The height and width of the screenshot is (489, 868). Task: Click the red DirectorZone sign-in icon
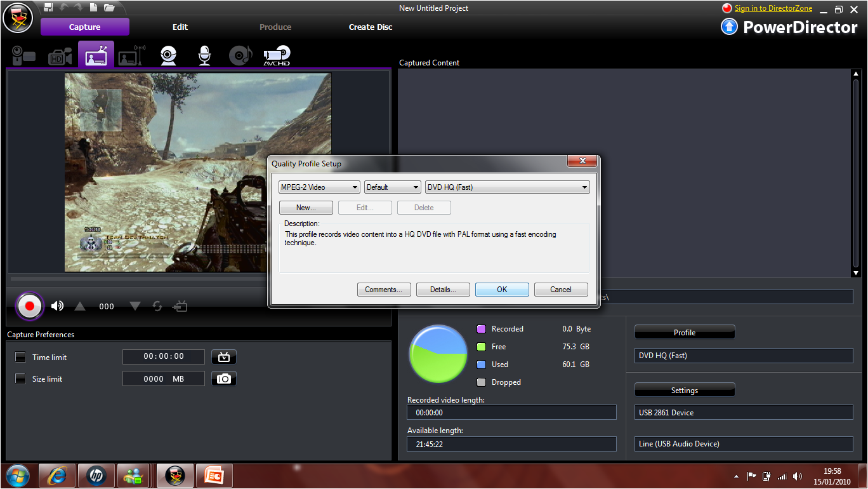[x=727, y=8]
